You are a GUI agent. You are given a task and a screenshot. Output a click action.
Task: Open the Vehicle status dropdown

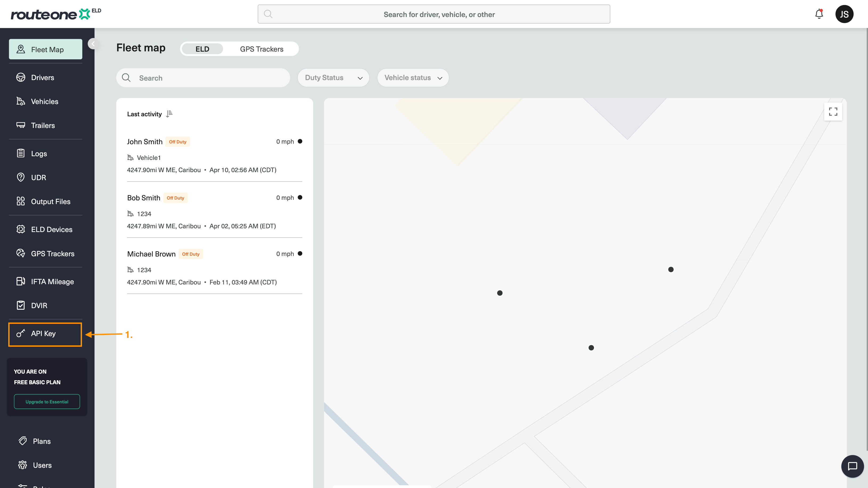413,78
